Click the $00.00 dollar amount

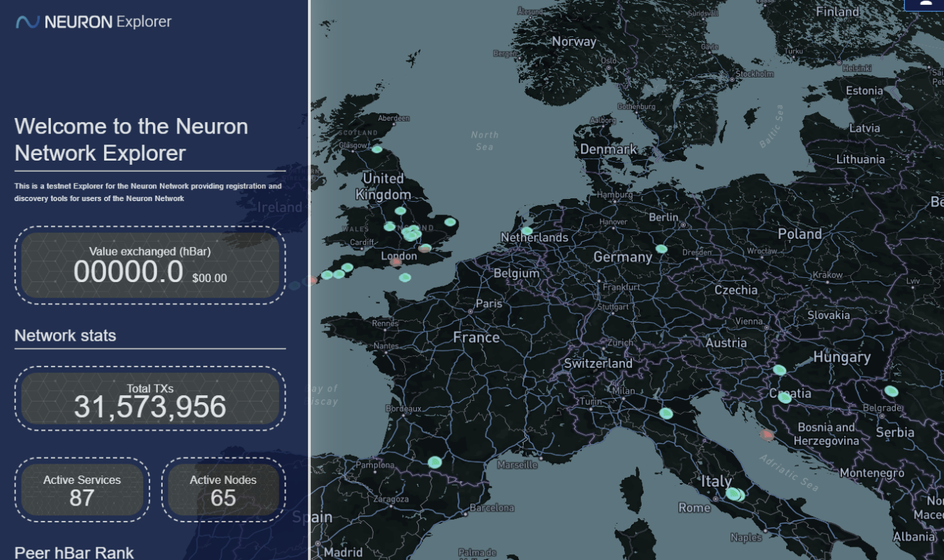pos(209,278)
